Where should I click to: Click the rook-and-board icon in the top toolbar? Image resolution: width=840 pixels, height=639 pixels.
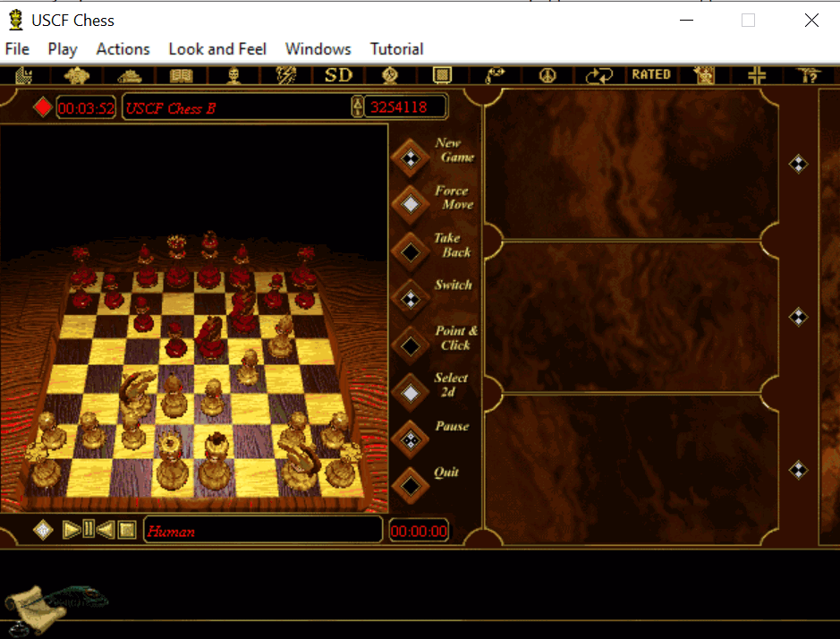[23, 75]
